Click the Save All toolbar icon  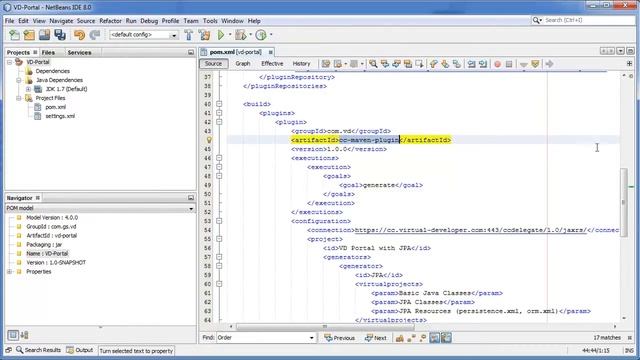pyautogui.click(x=60, y=35)
